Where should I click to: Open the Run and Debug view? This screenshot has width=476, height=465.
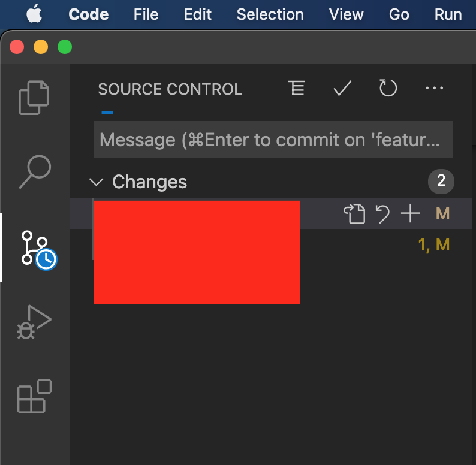pyautogui.click(x=34, y=322)
